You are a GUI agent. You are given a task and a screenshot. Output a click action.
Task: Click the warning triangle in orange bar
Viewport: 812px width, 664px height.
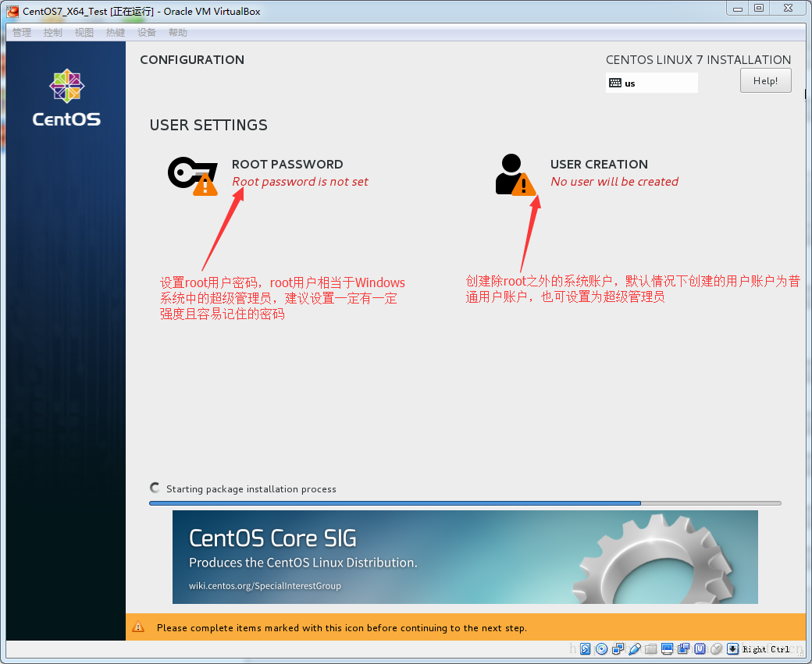pos(138,627)
